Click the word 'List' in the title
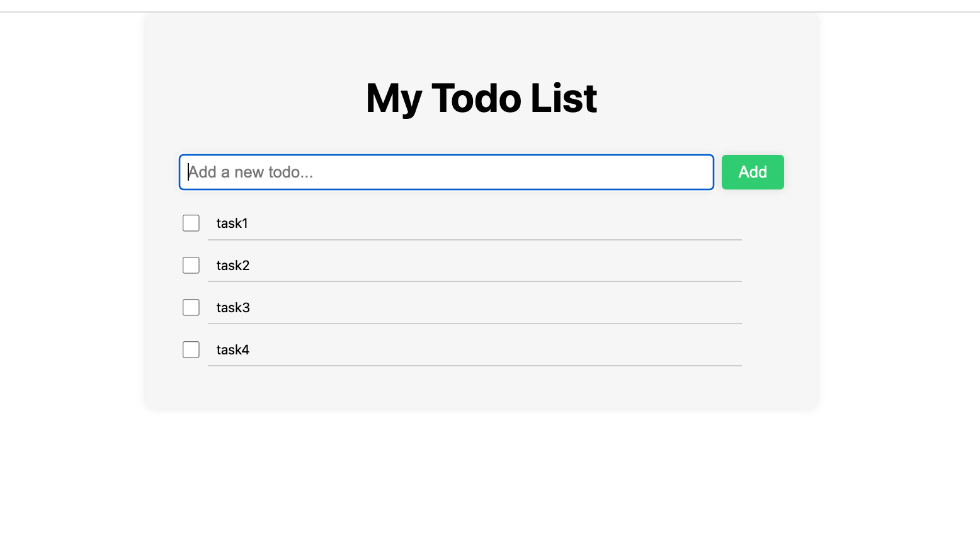This screenshot has height=559, width=980. (x=564, y=98)
